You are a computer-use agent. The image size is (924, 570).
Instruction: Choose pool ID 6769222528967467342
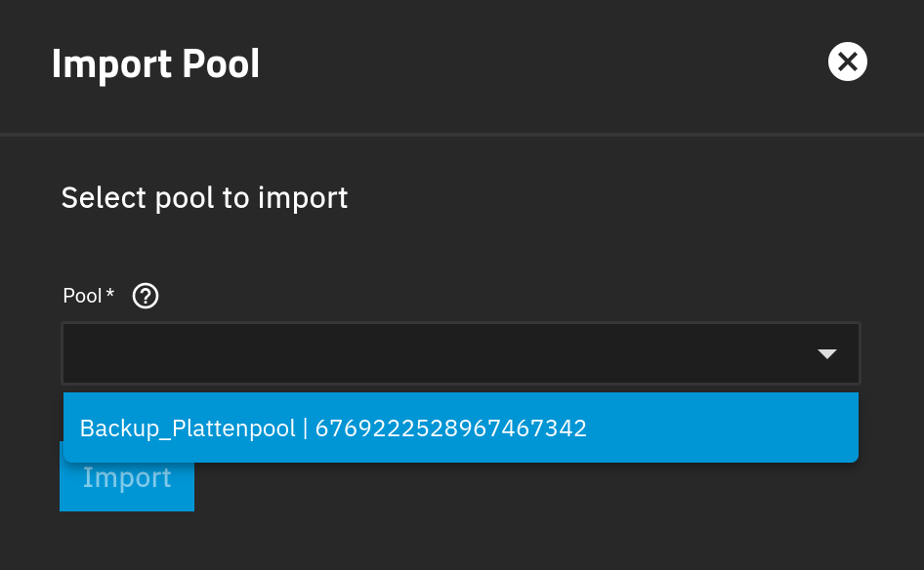451,428
